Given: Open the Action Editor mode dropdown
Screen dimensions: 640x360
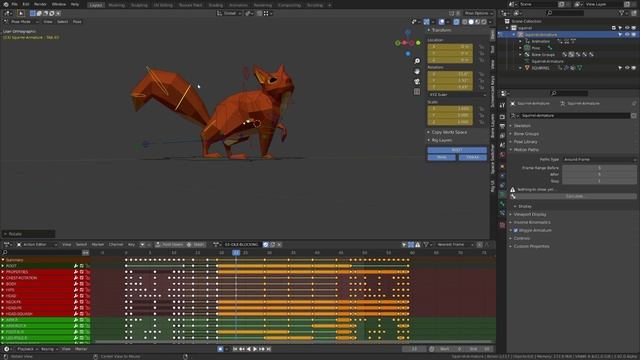Looking at the screenshot, I should (x=37, y=244).
